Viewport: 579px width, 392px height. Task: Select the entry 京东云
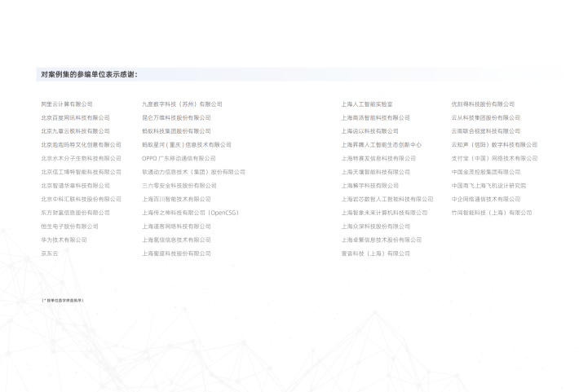click(x=50, y=253)
